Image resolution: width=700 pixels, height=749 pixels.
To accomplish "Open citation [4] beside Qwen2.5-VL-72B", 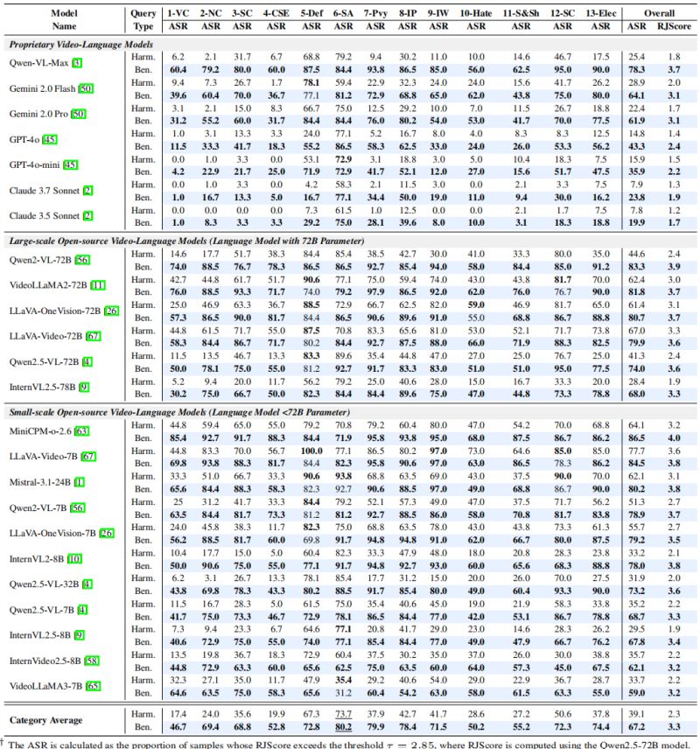I will pos(87,361).
